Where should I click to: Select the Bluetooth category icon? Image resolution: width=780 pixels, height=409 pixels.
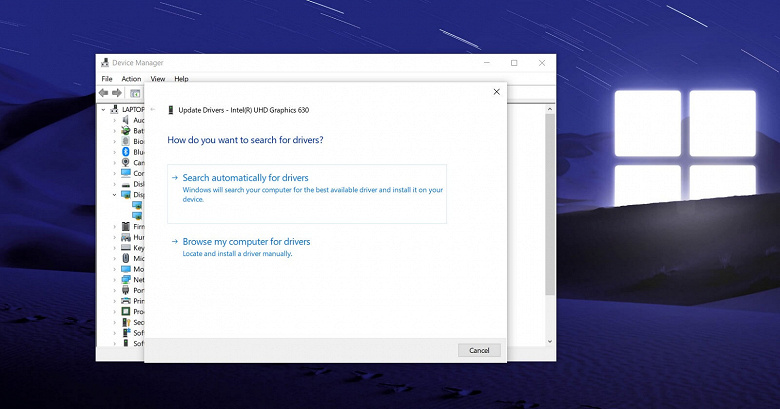pos(126,152)
